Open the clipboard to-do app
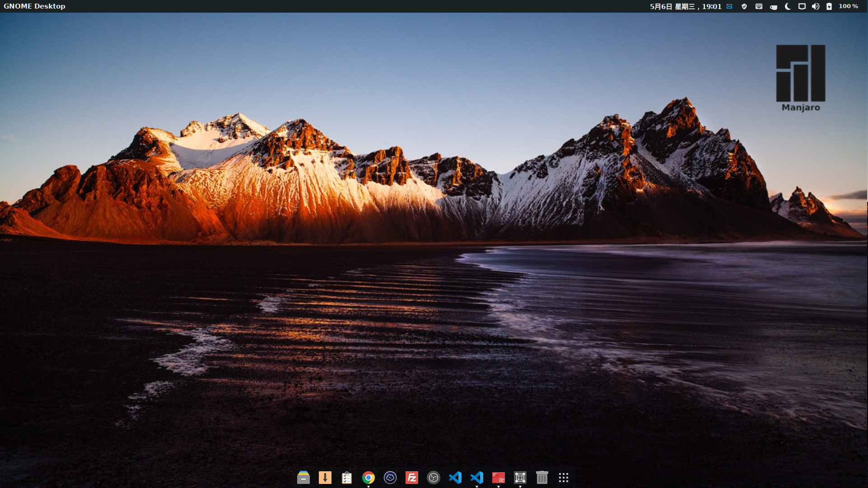 pos(346,478)
